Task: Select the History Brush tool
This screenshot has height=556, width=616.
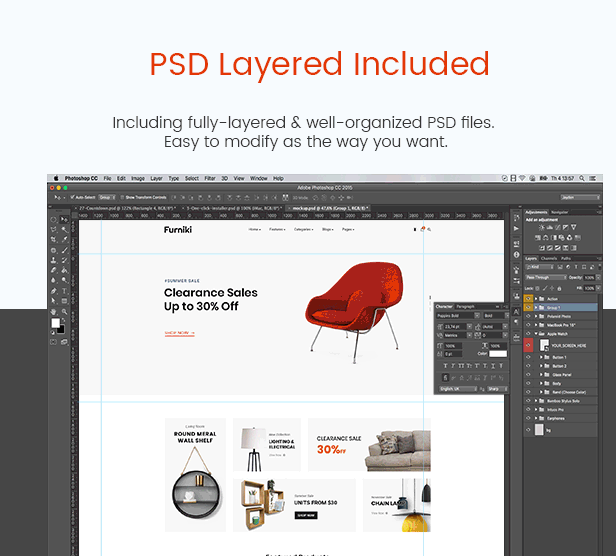Action: tap(64, 260)
